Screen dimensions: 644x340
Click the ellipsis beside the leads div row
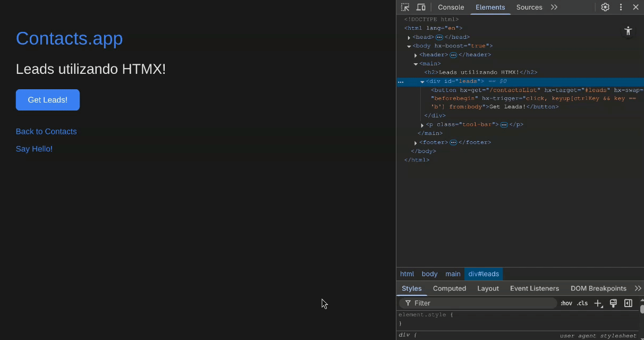click(x=401, y=82)
